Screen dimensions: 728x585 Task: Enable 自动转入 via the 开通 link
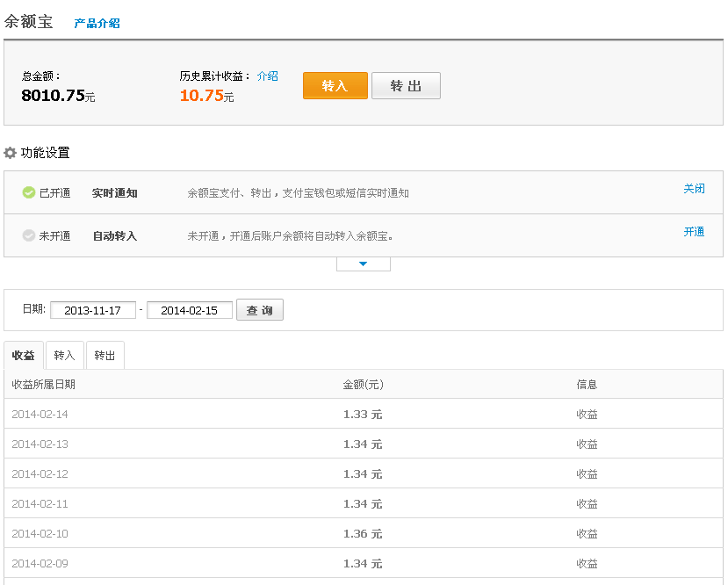tap(694, 232)
